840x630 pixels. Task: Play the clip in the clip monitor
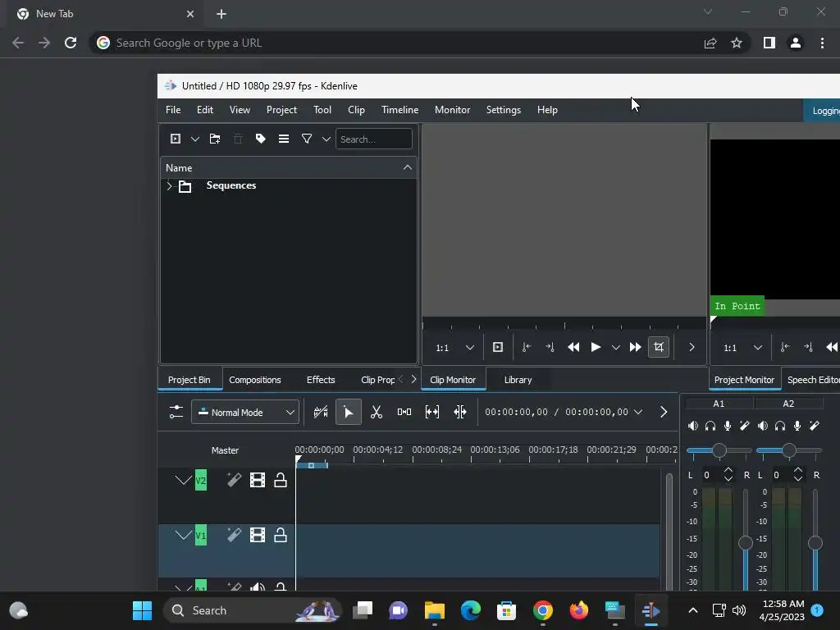coord(596,347)
